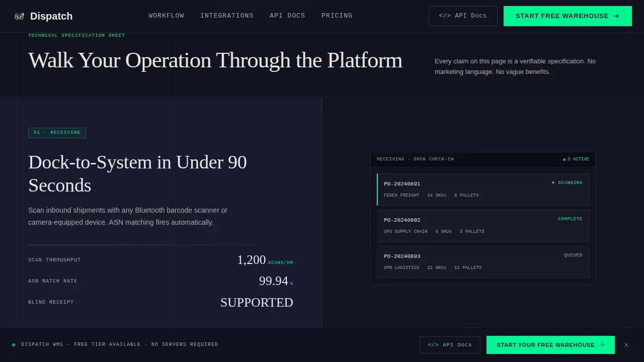Select API DOCS in the navigation bar
Screen dimensions: 644x362
coord(287,16)
